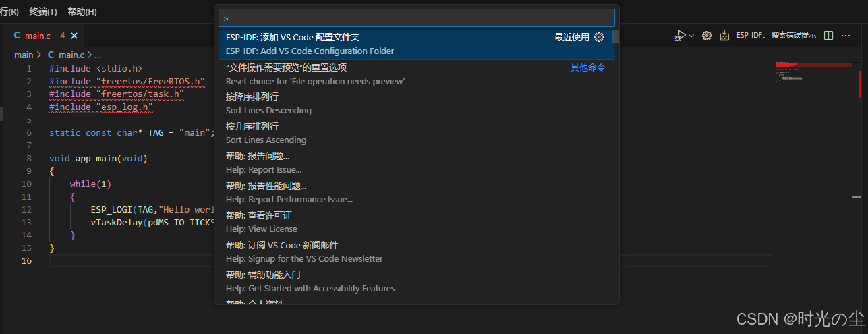Image resolution: width=868 pixels, height=334 pixels.
Task: Select 帮助: 查看许可证 command
Action: [x=417, y=223]
